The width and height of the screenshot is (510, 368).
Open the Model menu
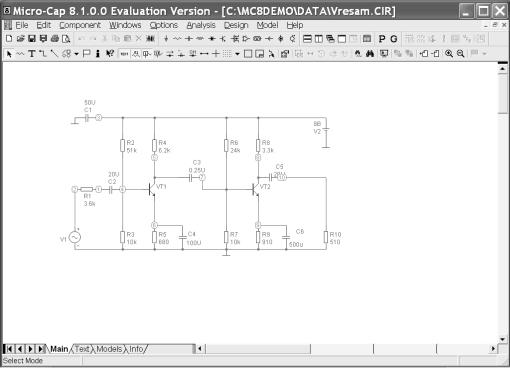pos(267,25)
